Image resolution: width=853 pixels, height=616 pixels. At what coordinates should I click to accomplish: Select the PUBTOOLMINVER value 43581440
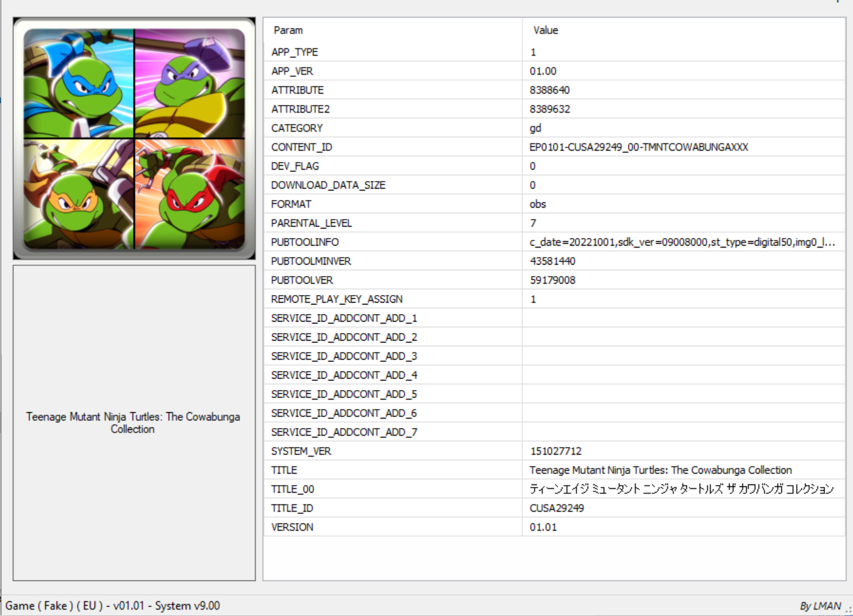(553, 261)
